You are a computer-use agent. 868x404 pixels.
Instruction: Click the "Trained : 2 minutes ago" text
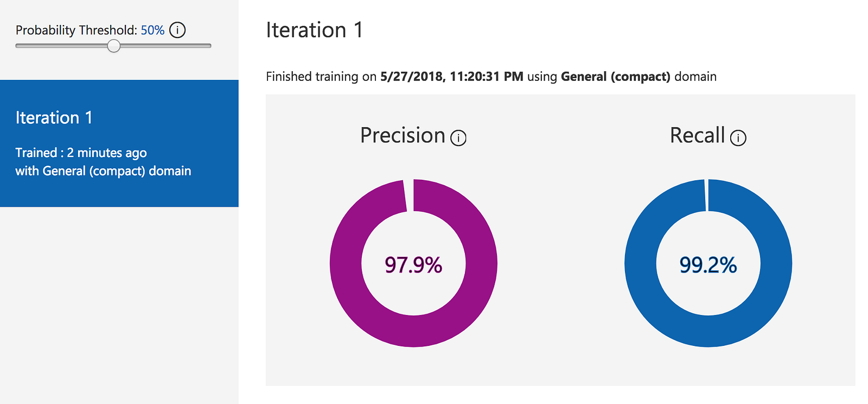click(81, 153)
